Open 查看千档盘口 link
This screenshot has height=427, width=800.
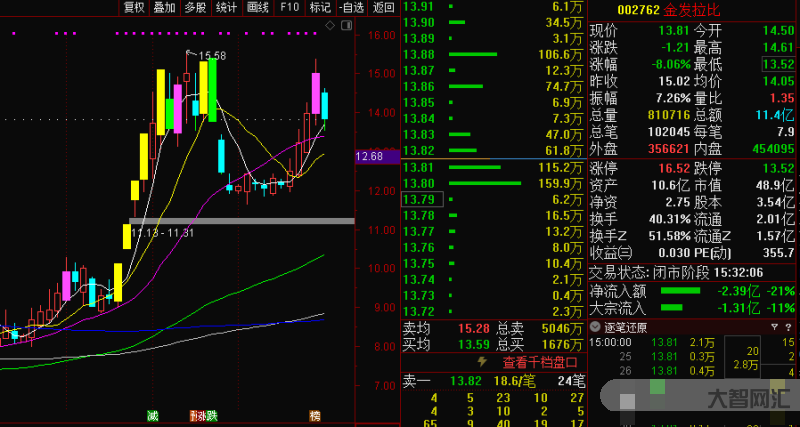[x=540, y=362]
